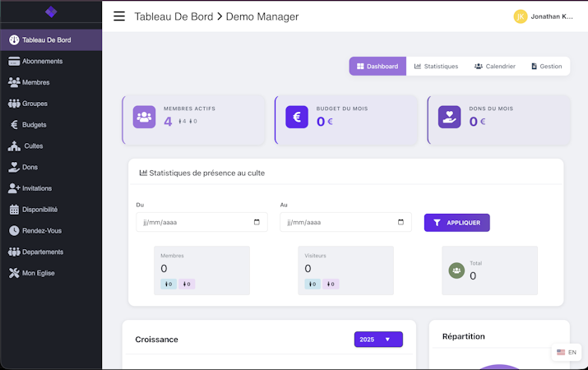Select the Abonnements menu label
Viewport: 588px width, 370px height.
click(x=43, y=61)
